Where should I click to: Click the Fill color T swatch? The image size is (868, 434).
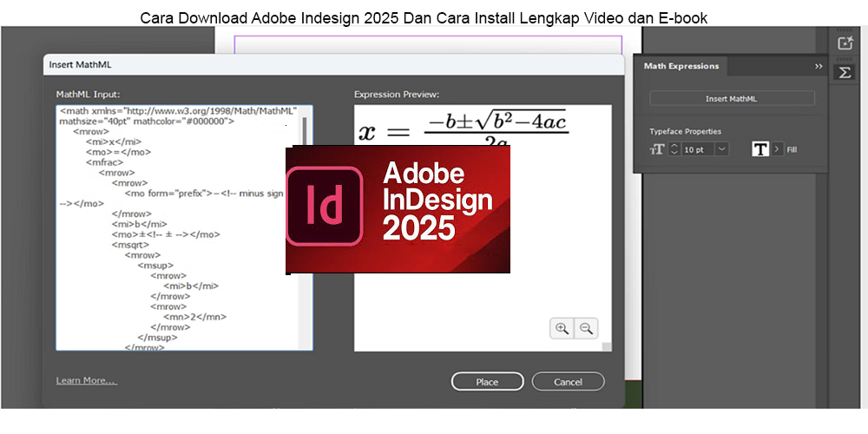(x=760, y=149)
